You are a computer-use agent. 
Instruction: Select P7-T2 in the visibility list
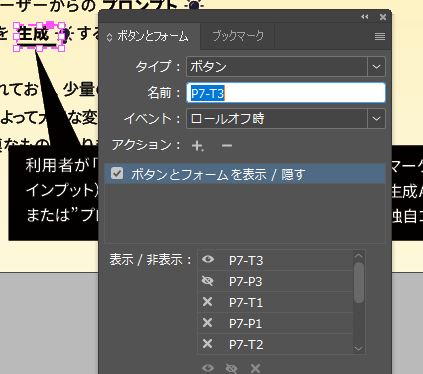(x=275, y=344)
